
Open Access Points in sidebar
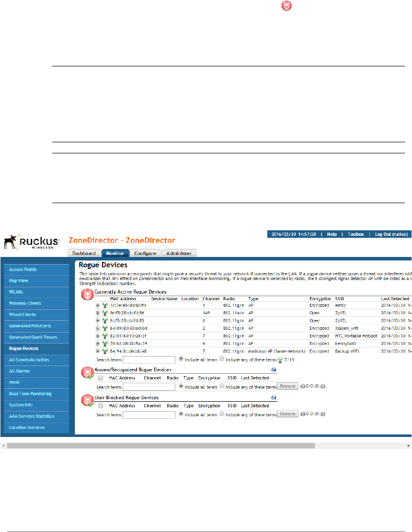tap(37, 270)
